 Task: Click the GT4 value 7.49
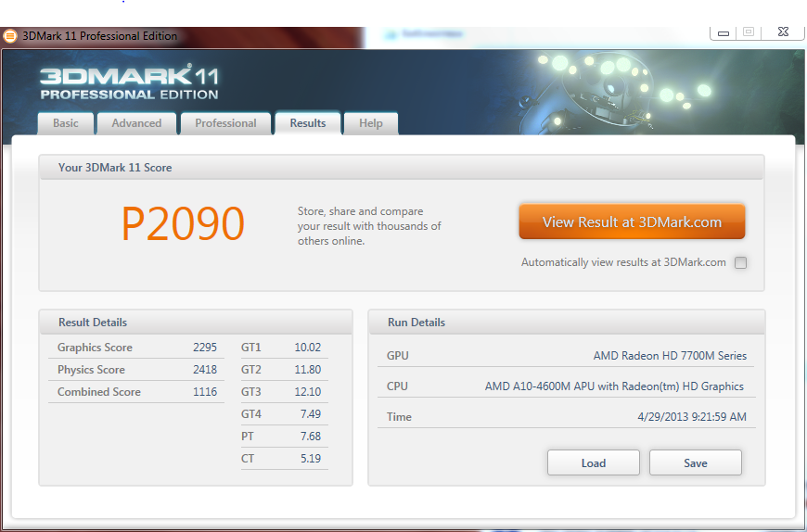[x=311, y=413]
